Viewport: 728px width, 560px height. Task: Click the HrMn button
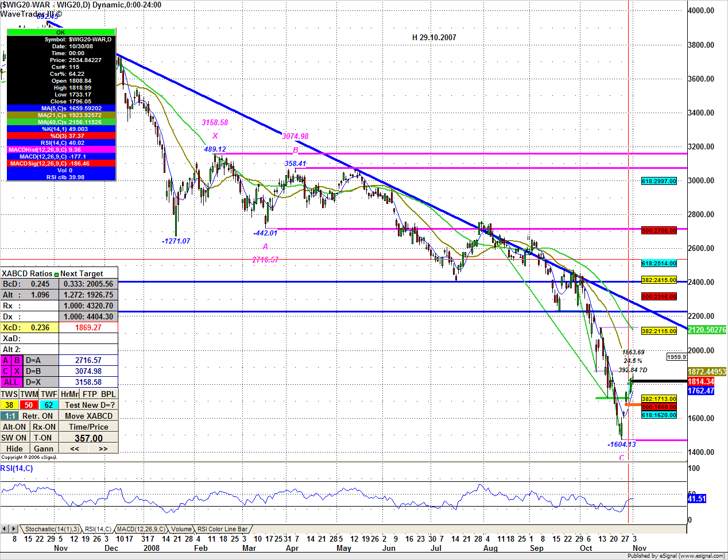click(69, 394)
